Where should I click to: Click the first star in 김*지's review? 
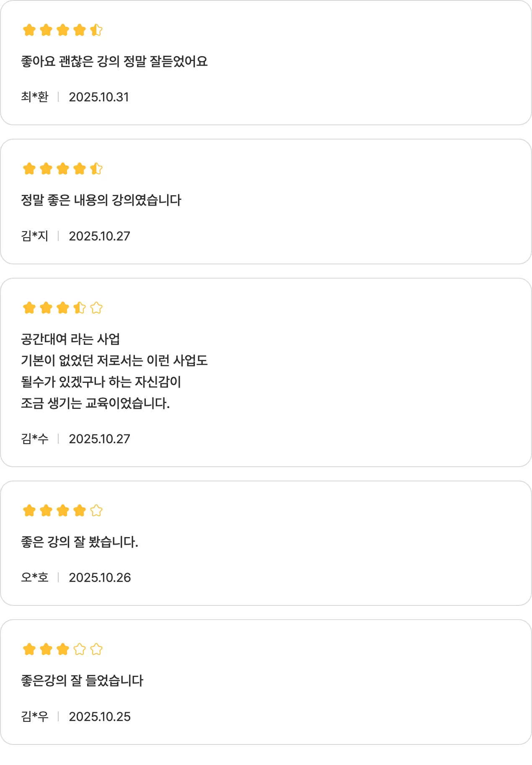[x=29, y=169]
